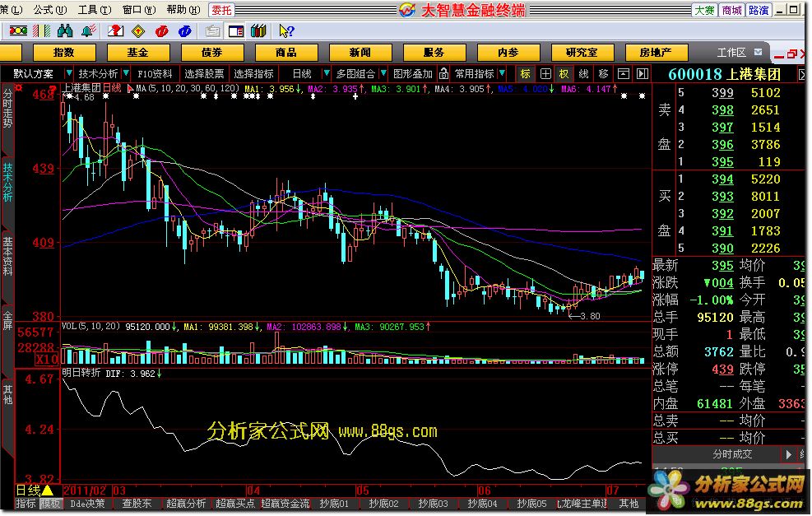Click the skip-to-end play icon
This screenshot has width=812, height=516.
coord(643,73)
